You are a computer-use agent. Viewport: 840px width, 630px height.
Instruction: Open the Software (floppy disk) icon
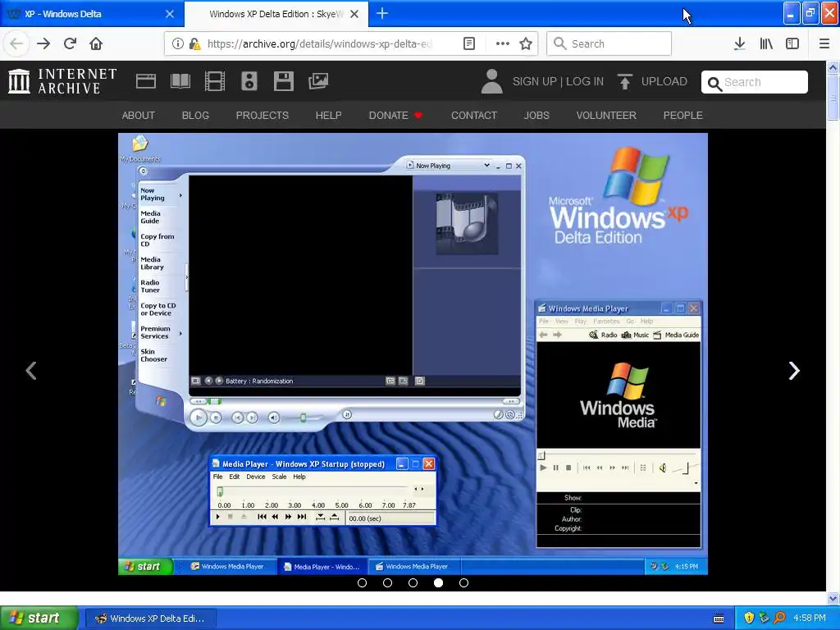coord(283,81)
